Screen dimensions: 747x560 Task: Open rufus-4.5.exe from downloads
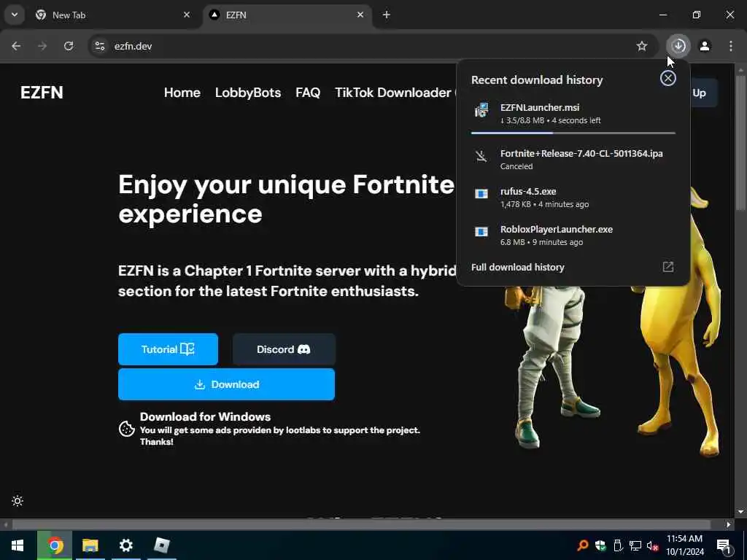coord(573,197)
